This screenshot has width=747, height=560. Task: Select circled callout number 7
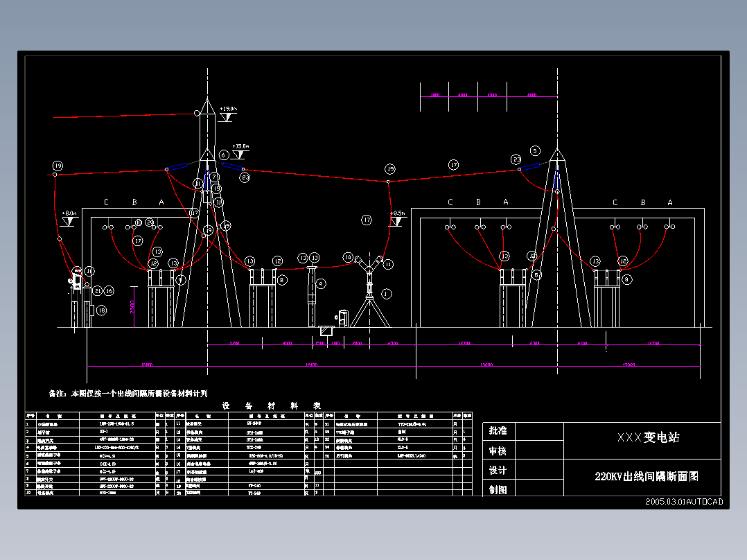pyautogui.click(x=214, y=177)
